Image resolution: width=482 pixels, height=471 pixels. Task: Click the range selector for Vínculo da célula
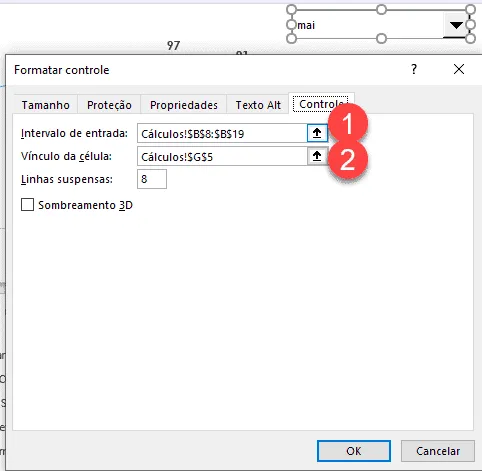[x=317, y=156]
